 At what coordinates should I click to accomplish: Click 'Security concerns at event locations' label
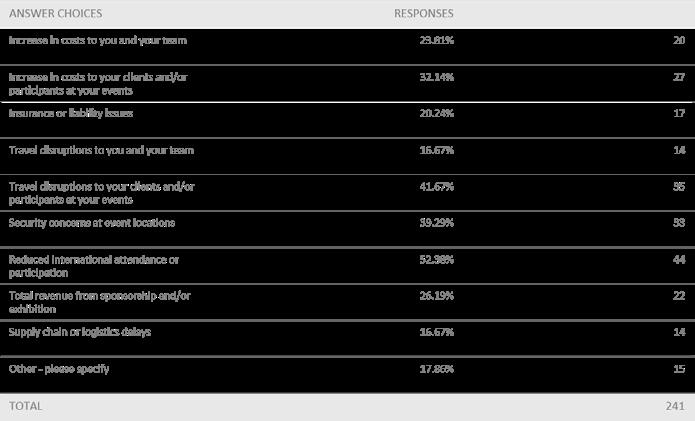(x=92, y=222)
